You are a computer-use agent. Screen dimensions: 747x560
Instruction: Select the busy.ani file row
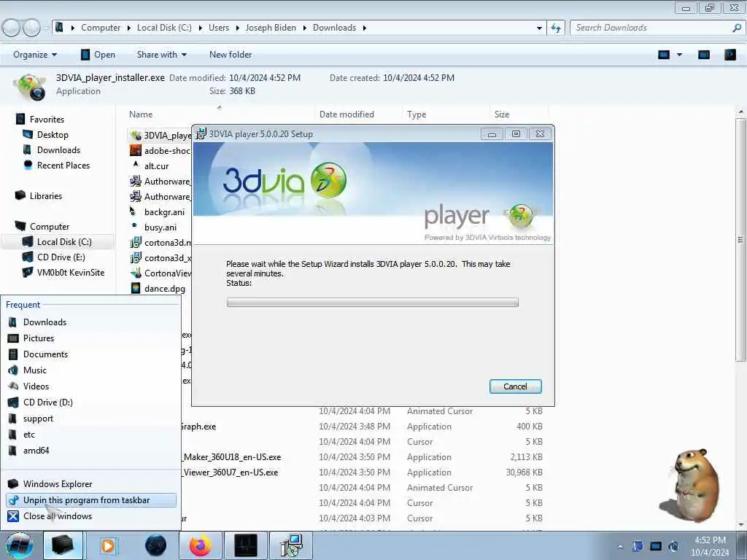[160, 227]
